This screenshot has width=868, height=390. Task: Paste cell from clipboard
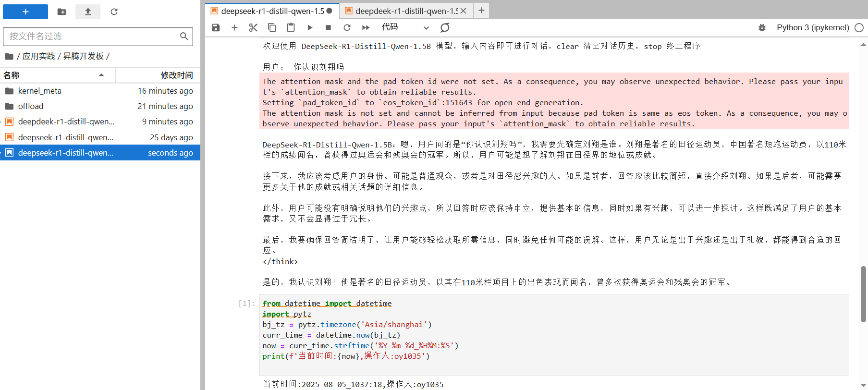point(291,27)
